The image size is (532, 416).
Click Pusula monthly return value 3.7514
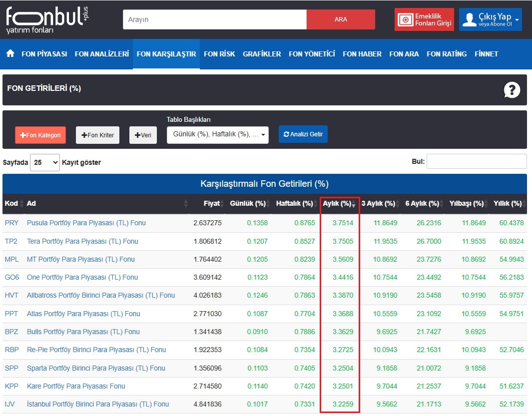coord(343,223)
